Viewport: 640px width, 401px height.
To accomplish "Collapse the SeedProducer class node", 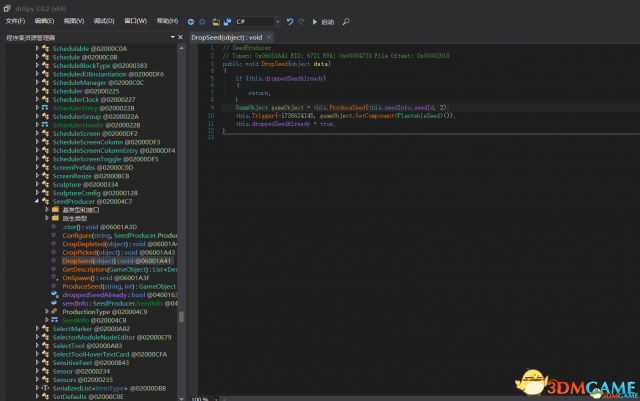I will [x=37, y=201].
